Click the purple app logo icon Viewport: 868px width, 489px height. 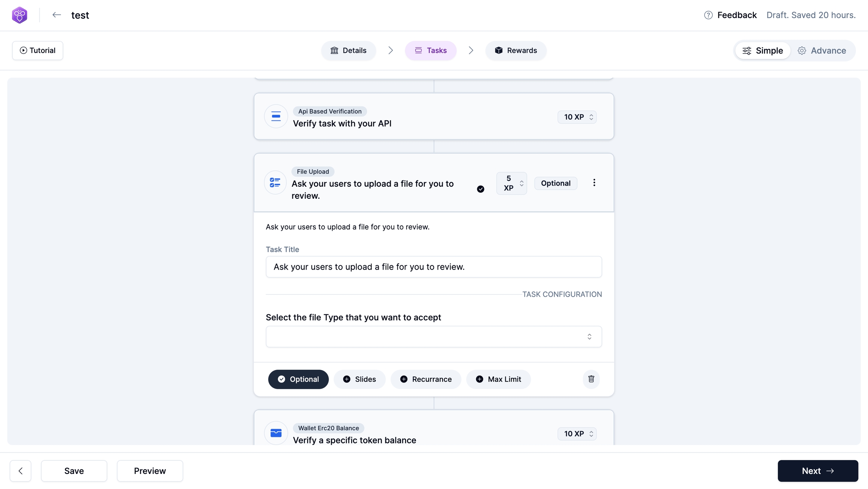(x=20, y=15)
